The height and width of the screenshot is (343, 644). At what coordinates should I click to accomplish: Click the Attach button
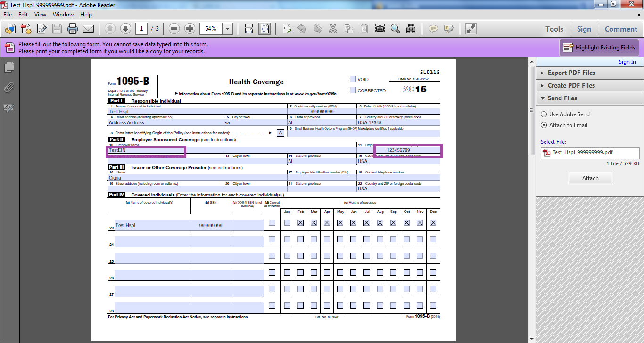click(x=590, y=178)
